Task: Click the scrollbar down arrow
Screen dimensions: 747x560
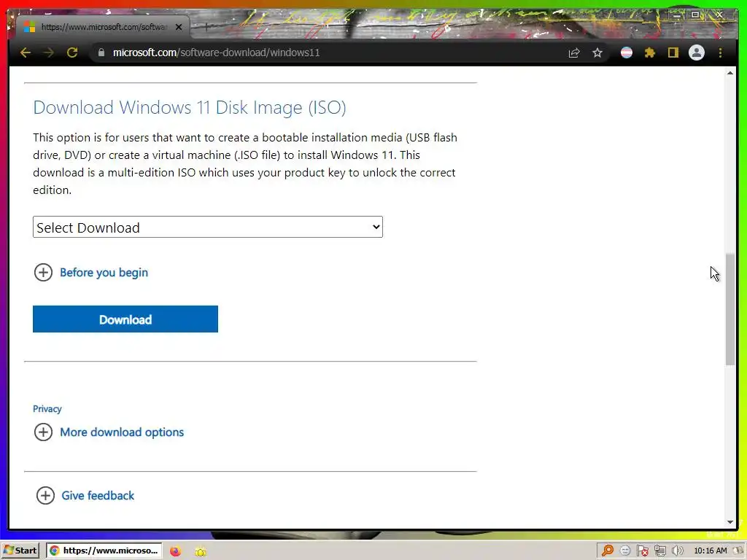Action: (729, 522)
